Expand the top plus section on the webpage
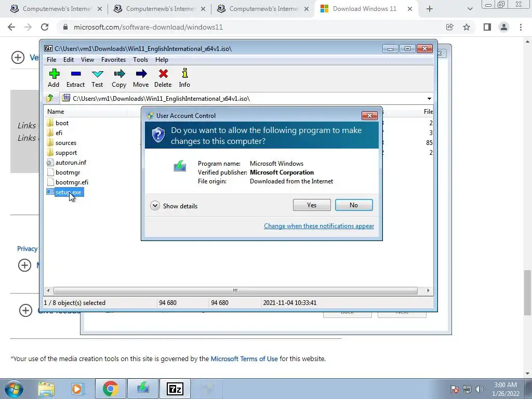This screenshot has width=532, height=399. tap(18, 57)
